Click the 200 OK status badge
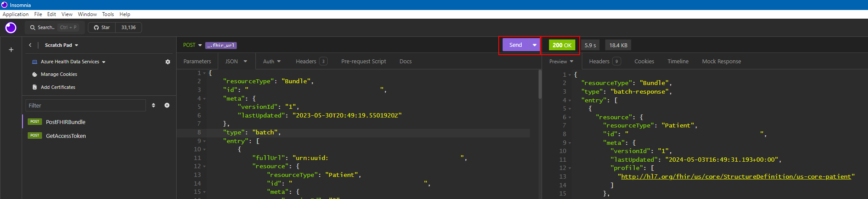This screenshot has width=868, height=199. click(x=562, y=45)
